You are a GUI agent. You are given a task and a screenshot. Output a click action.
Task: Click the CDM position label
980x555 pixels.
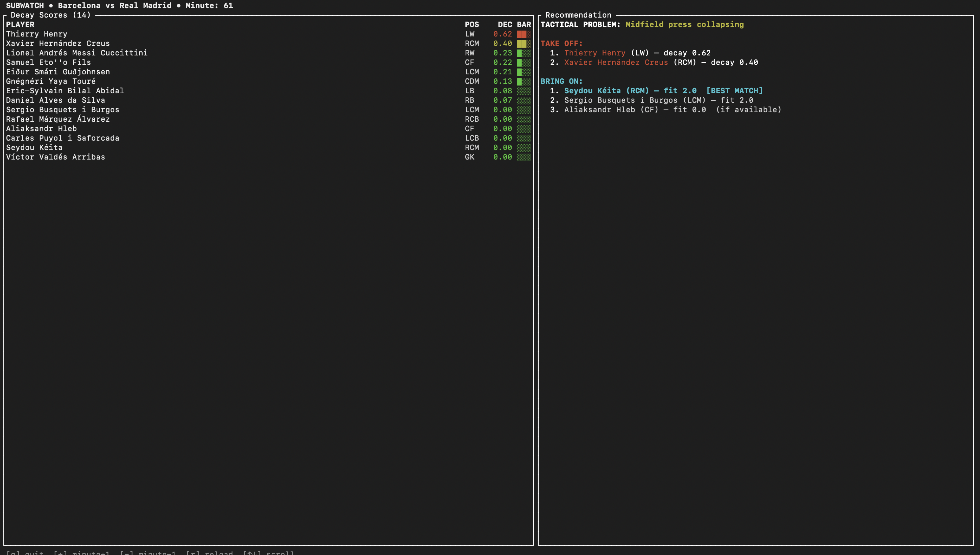coord(472,81)
